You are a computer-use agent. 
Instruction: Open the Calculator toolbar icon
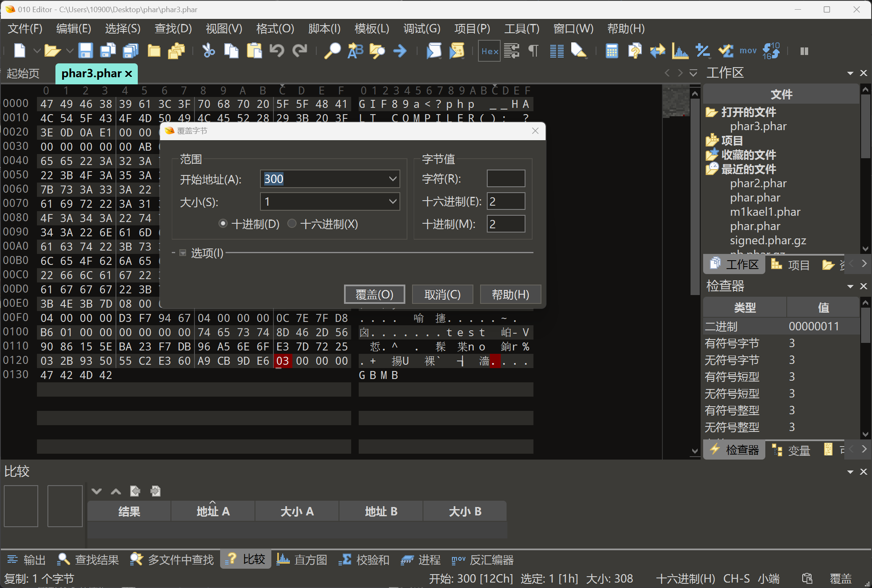(x=612, y=51)
